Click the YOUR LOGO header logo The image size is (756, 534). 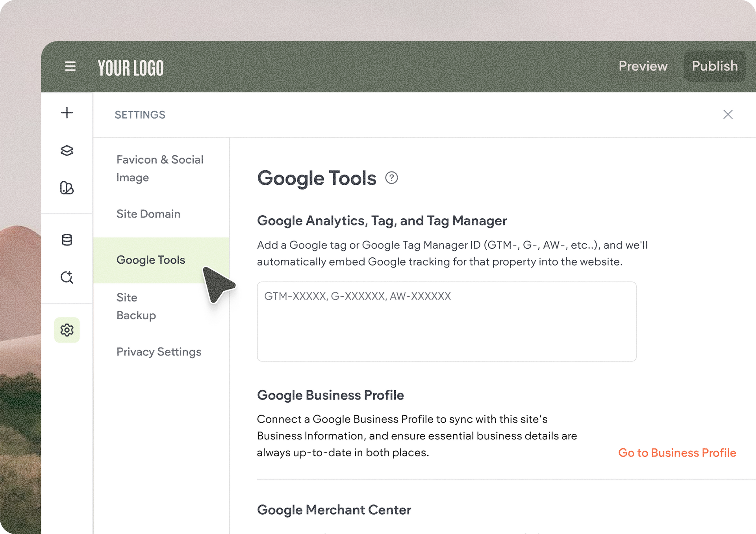(131, 68)
